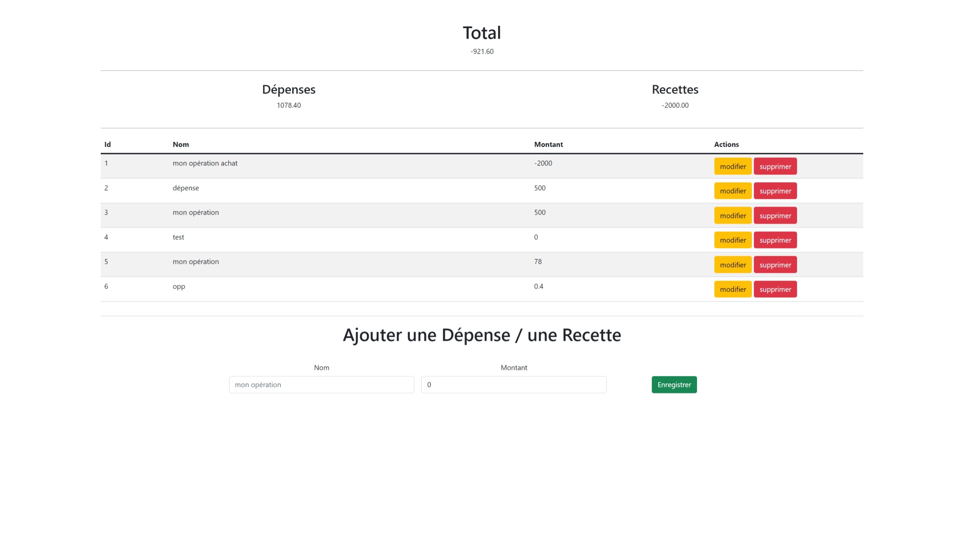Click the Recettes heading

coord(675,89)
